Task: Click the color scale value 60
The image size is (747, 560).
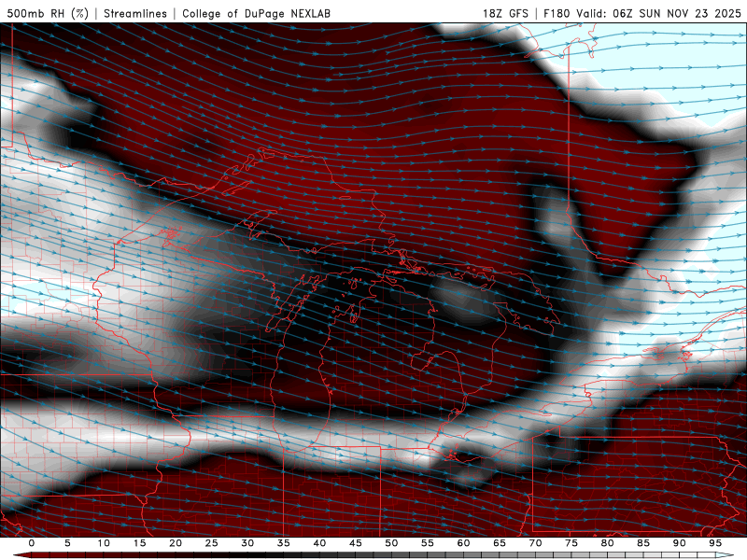Action: pyautogui.click(x=463, y=543)
